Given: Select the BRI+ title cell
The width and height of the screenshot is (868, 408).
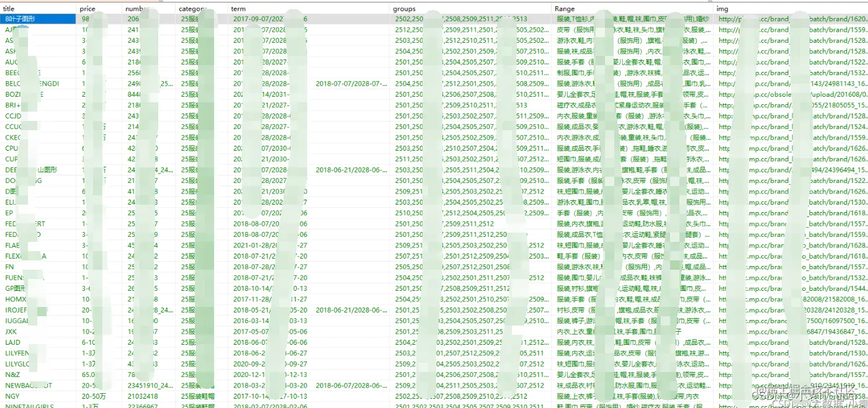Looking at the screenshot, I should [39, 105].
